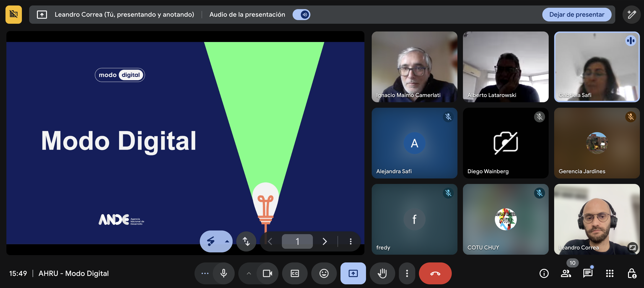Select the laser pointer annotation tool

[x=211, y=241]
